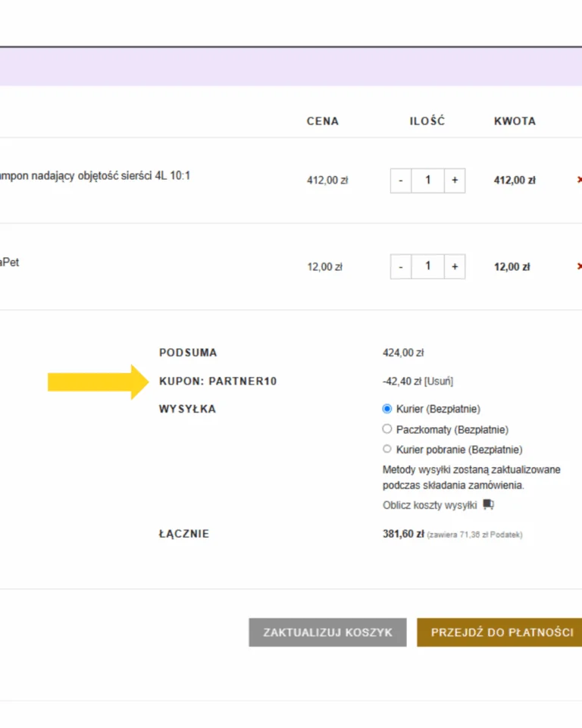Click the truck icon next to shipping calculator

coord(488,504)
